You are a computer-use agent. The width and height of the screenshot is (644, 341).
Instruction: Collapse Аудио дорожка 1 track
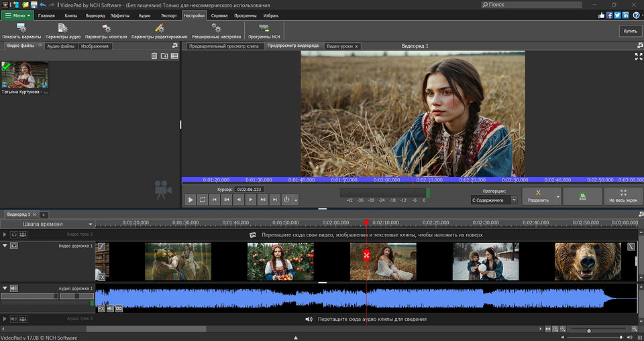pos(5,289)
